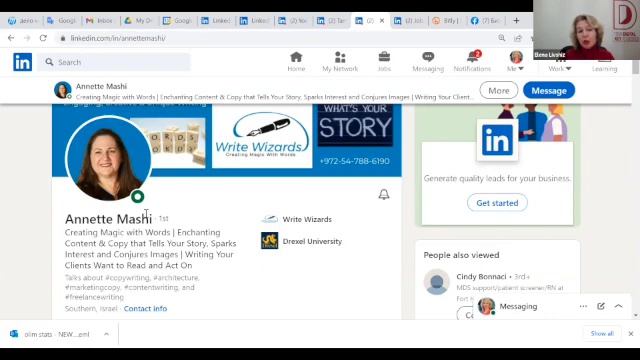Open the Jobs briefcase icon
Viewport: 640px width, 360px height.
(x=384, y=62)
